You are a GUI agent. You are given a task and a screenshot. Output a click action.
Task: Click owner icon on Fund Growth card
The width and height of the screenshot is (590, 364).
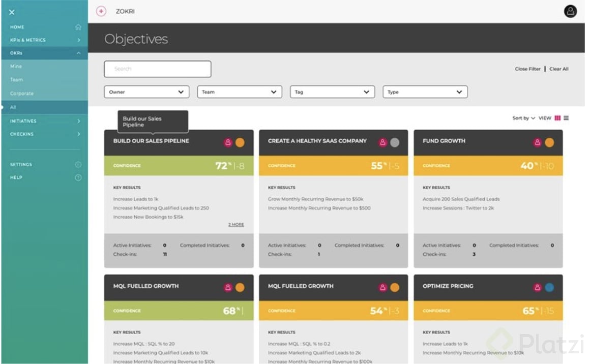pyautogui.click(x=537, y=142)
